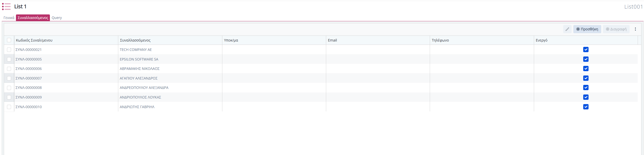644x155 pixels.
Task: Uncheck Ενεργό for EPSILON SOFTWARE SA
Action: click(586, 59)
